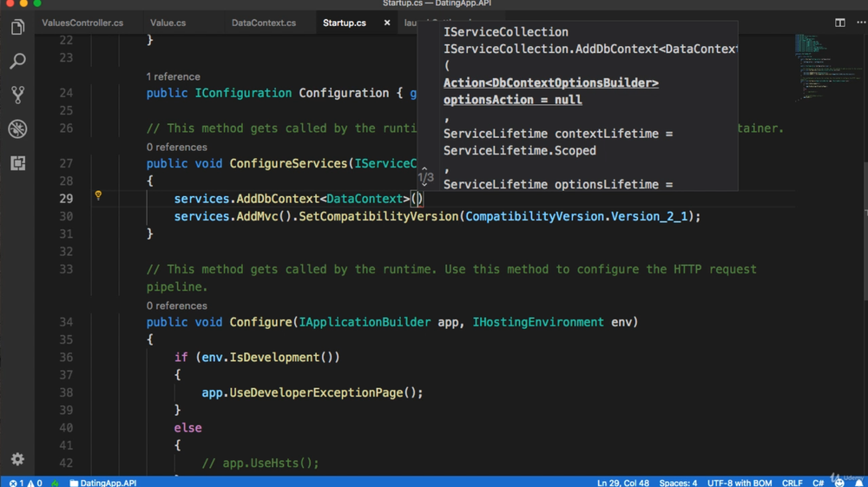Open the editor More Actions ellipsis
This screenshot has width=868, height=487.
tap(861, 23)
